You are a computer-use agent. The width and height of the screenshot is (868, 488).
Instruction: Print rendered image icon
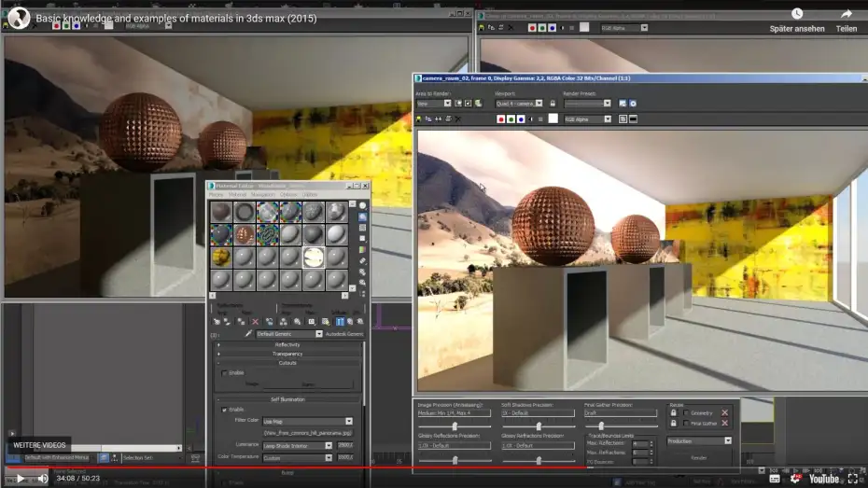click(448, 119)
